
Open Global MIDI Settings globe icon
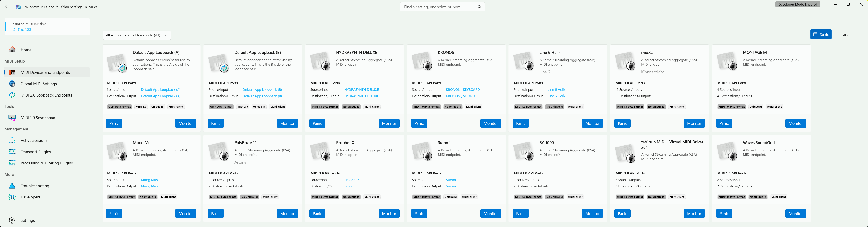(x=12, y=84)
